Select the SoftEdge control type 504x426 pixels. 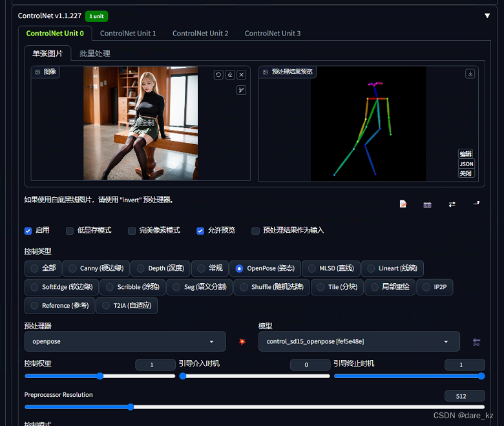tap(61, 287)
